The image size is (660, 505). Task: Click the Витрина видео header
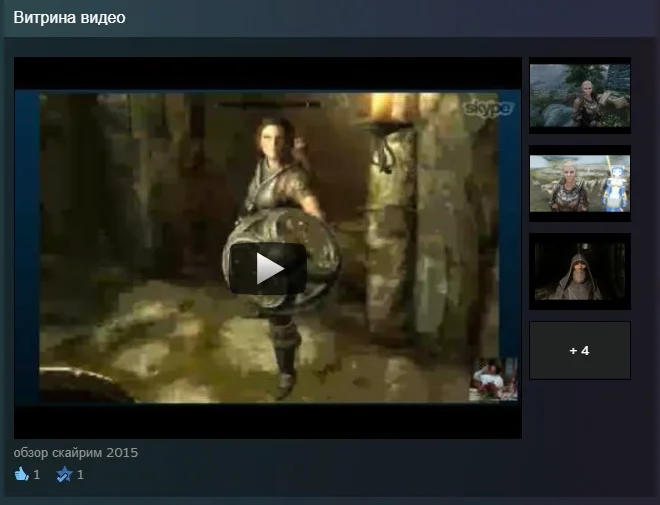tap(69, 18)
